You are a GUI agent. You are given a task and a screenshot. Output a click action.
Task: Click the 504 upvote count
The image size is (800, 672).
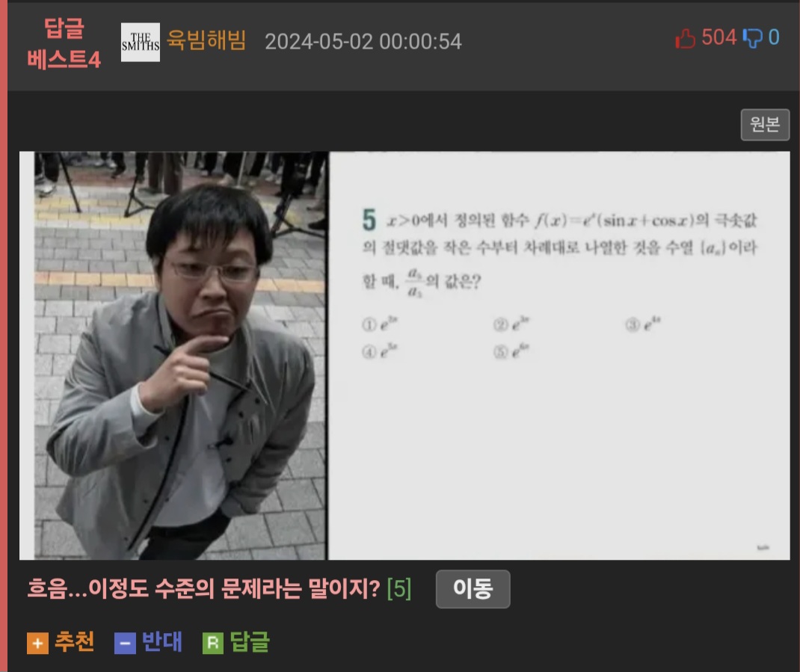[x=719, y=38]
